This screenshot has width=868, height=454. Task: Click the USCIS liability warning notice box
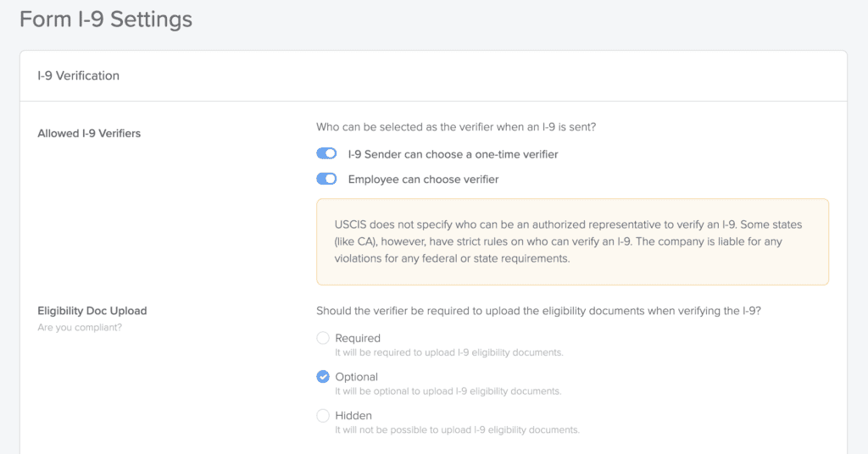click(x=572, y=241)
